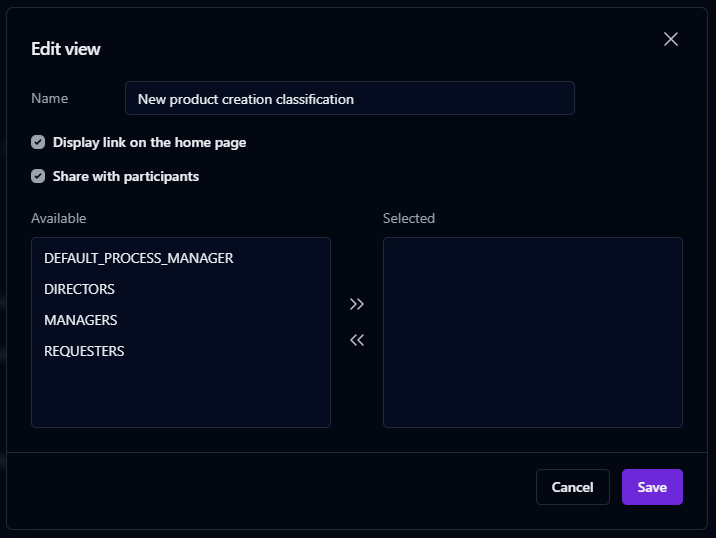Click the "Display link on the home page" label text
The width and height of the screenshot is (716, 538).
point(149,142)
